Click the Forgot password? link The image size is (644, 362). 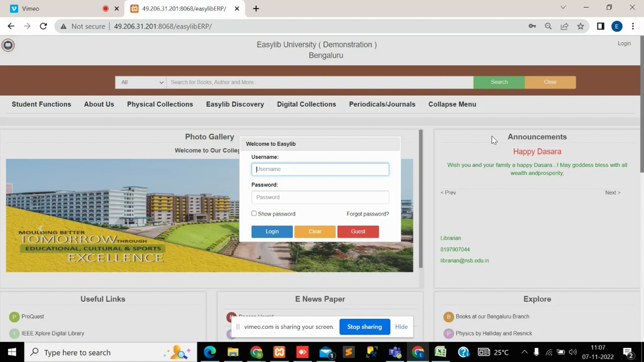(x=367, y=214)
